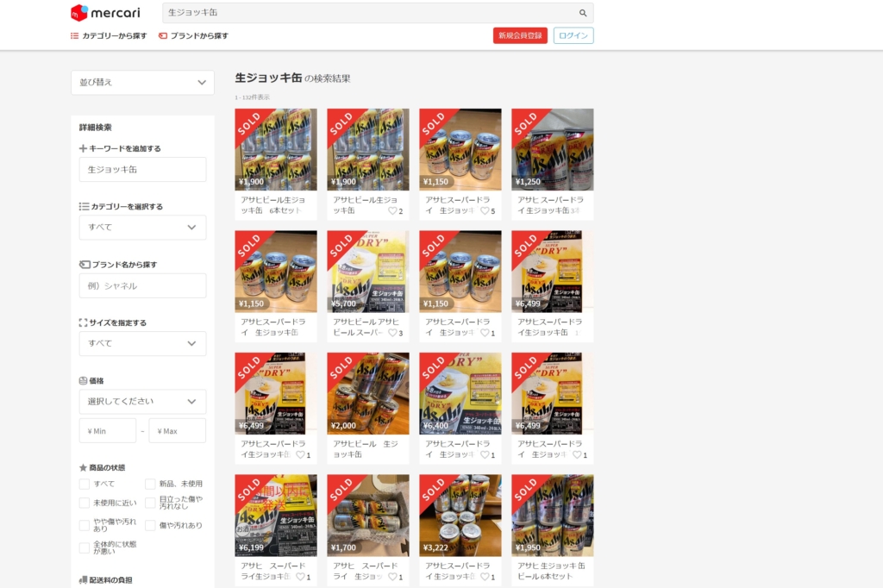Image resolution: width=883 pixels, height=588 pixels.
Task: Click the 生ジョッキ缶 の検索結果 heading
Action: click(293, 78)
